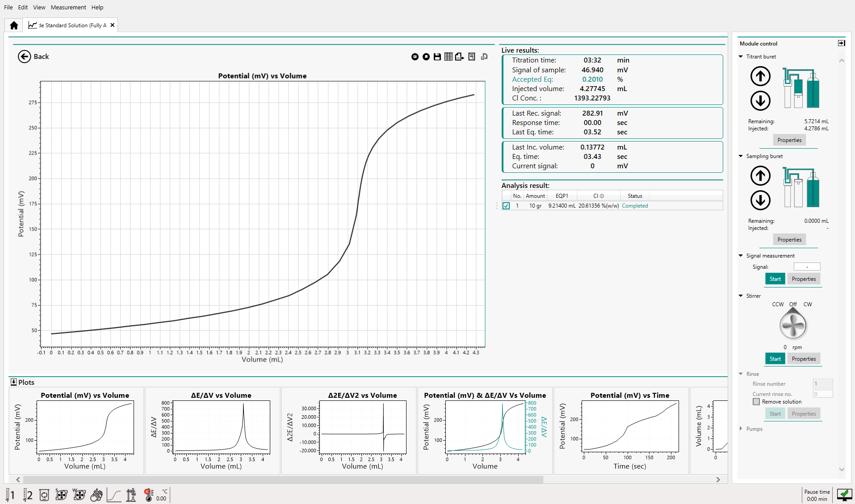Click the save floppy disk icon
Viewport: 855px width, 504px height.
pyautogui.click(x=437, y=57)
